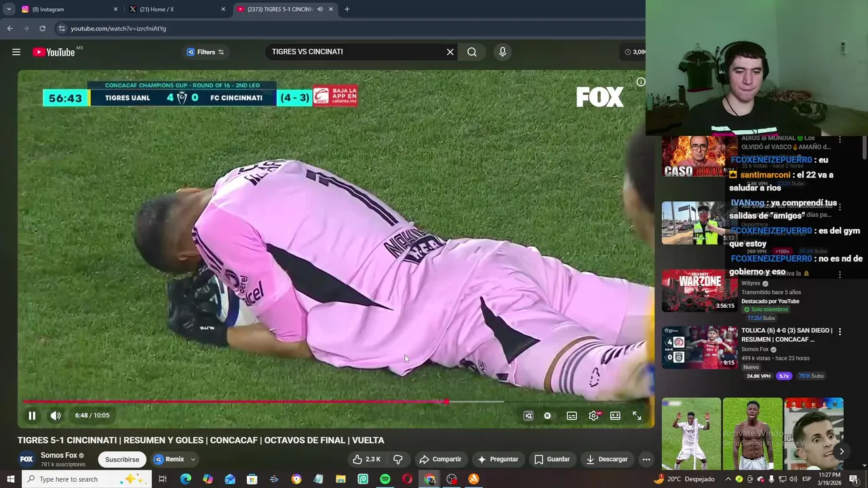Go to the YouTube home logo

point(54,52)
